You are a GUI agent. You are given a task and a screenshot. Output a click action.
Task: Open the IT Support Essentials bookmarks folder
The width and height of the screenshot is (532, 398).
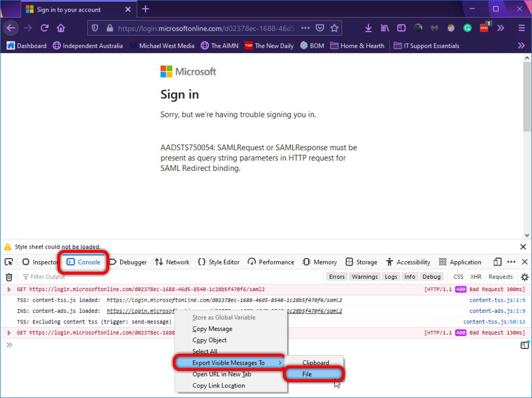pyautogui.click(x=427, y=45)
